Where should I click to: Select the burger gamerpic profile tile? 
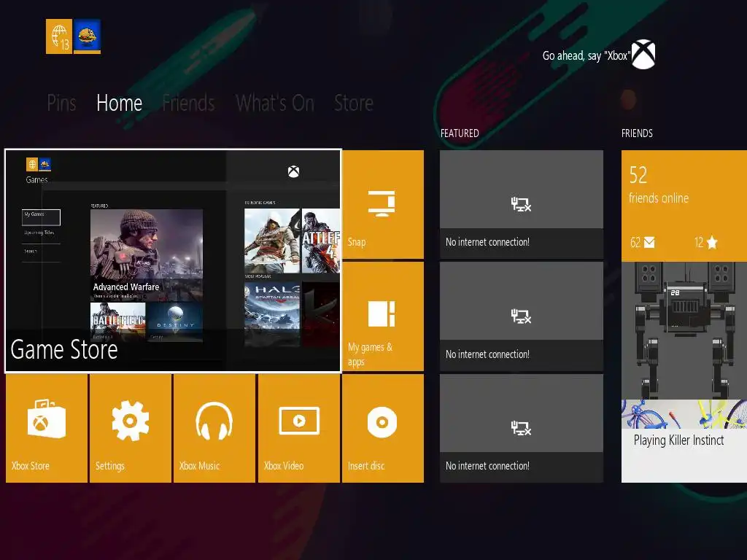88,36
